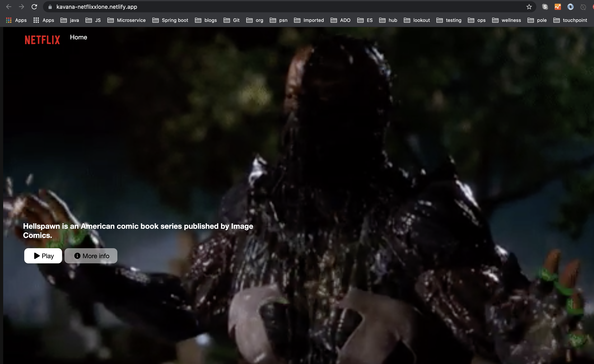Click the More info button
The image size is (594, 364).
pyautogui.click(x=91, y=256)
